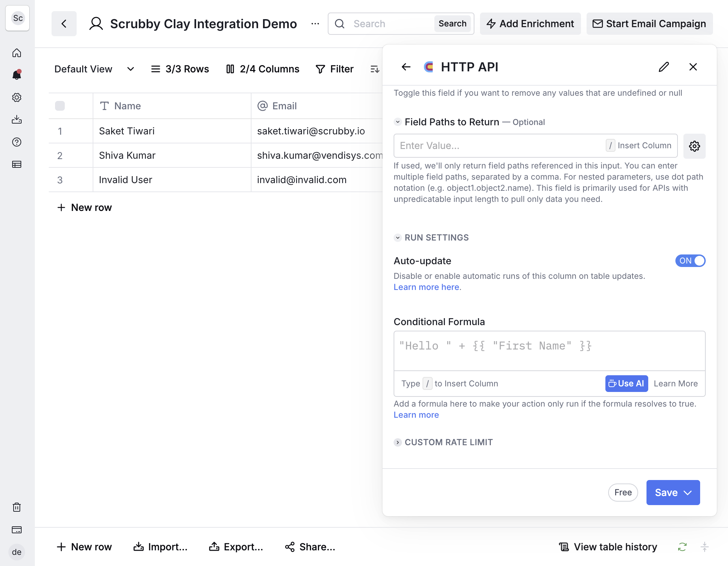Click the back arrow in the HTTP API panel
The height and width of the screenshot is (566, 728).
(406, 67)
